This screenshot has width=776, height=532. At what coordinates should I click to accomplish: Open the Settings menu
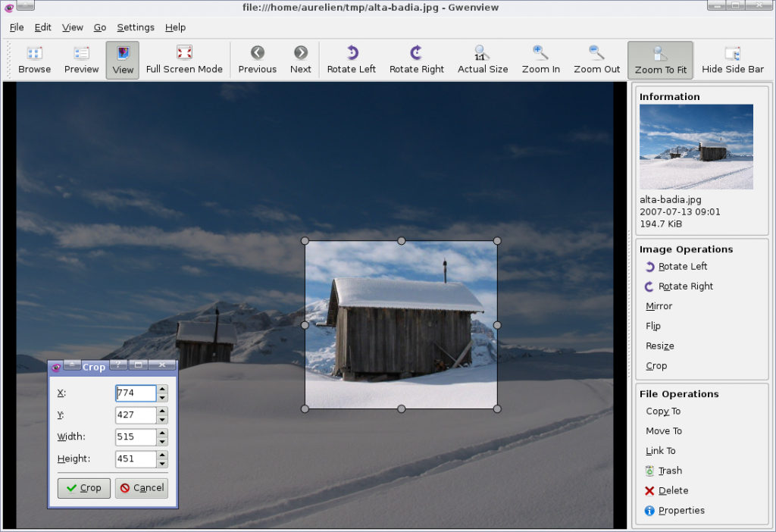136,27
